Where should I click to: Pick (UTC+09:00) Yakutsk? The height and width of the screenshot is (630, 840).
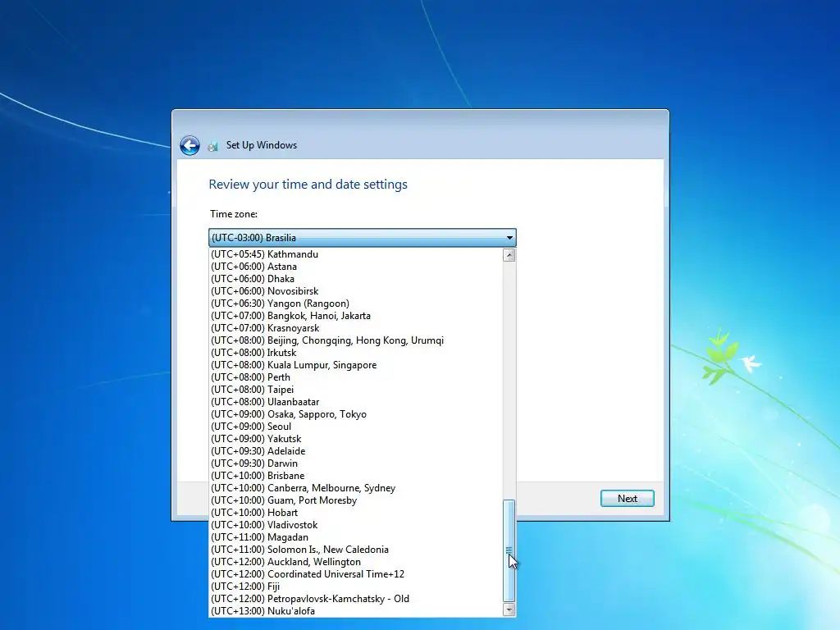pyautogui.click(x=356, y=439)
